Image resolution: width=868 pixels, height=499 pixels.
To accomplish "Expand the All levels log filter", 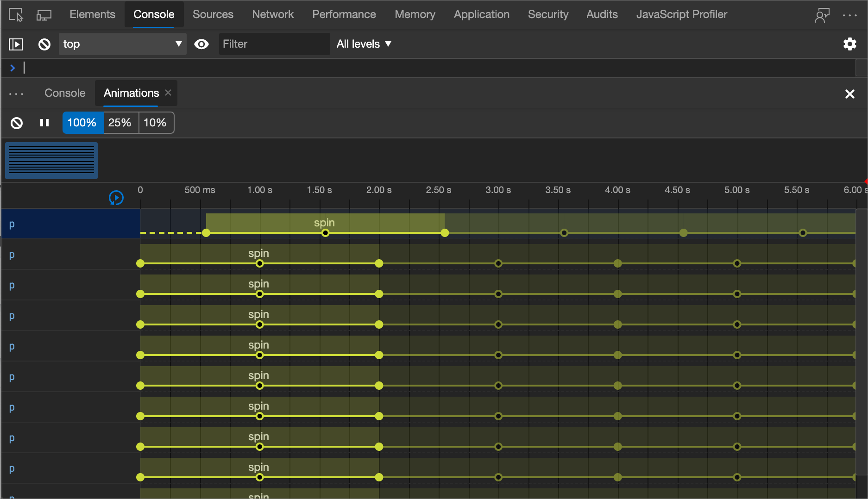I will (364, 44).
